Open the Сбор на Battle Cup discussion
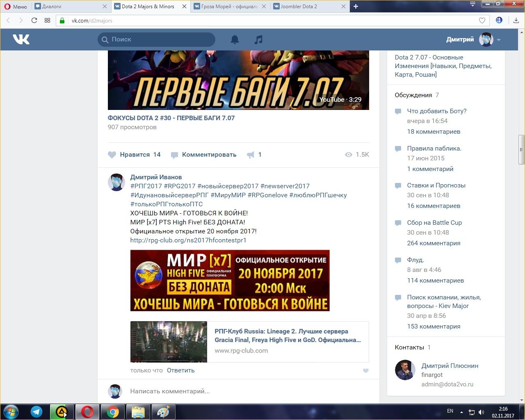The height and width of the screenshot is (420, 525). [x=434, y=223]
